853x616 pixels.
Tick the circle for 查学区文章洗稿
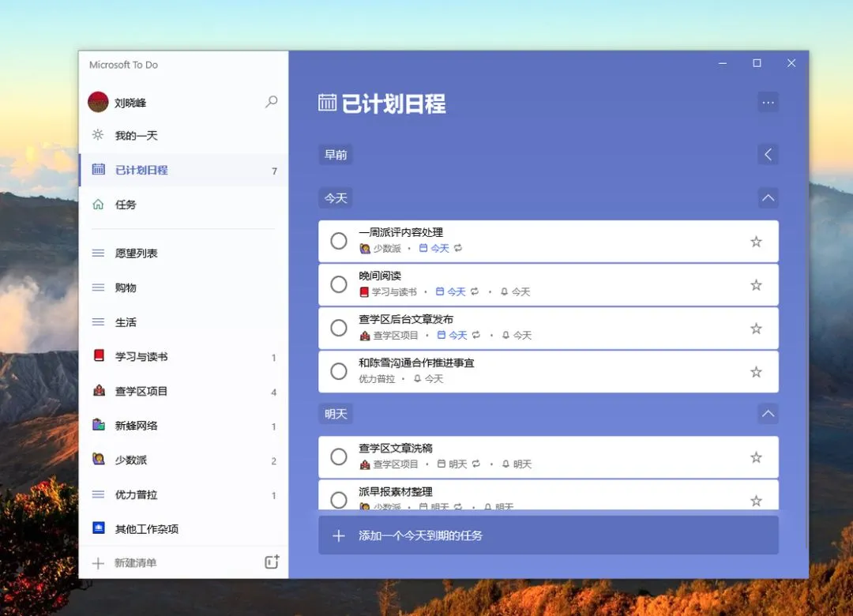tap(338, 457)
